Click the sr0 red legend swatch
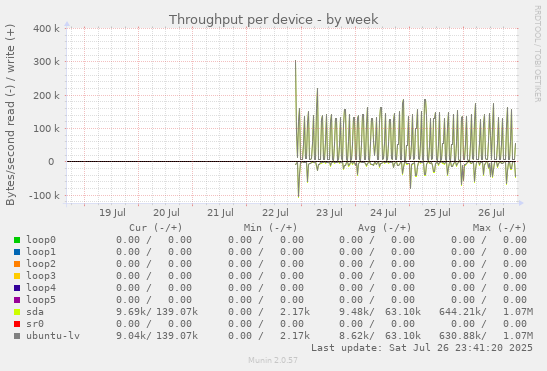This screenshot has width=547, height=371. 17,324
